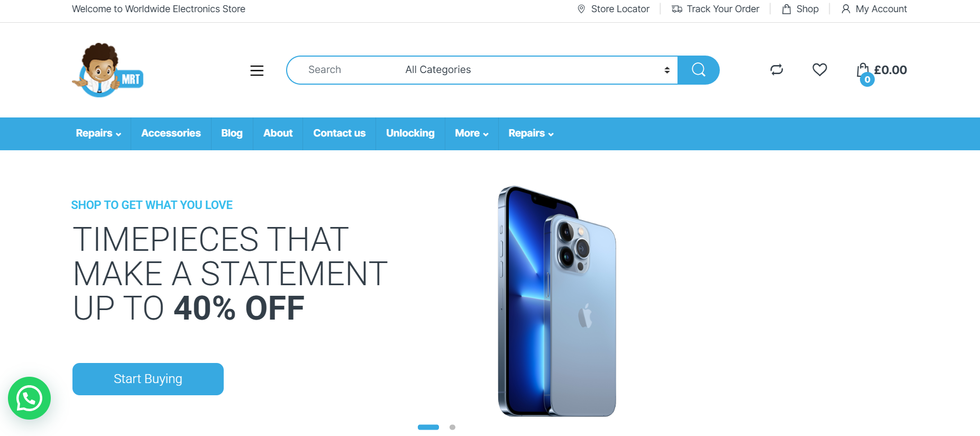Image resolution: width=980 pixels, height=436 pixels.
Task: Open the wishlist heart icon
Action: pyautogui.click(x=820, y=69)
